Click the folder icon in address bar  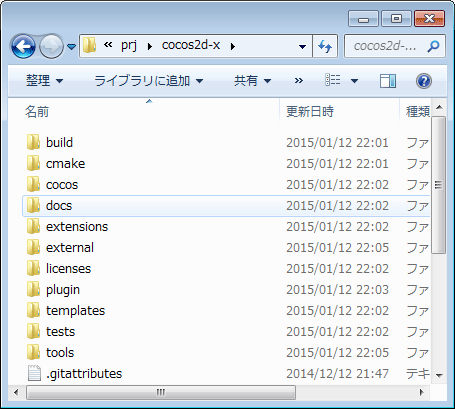coord(89,45)
